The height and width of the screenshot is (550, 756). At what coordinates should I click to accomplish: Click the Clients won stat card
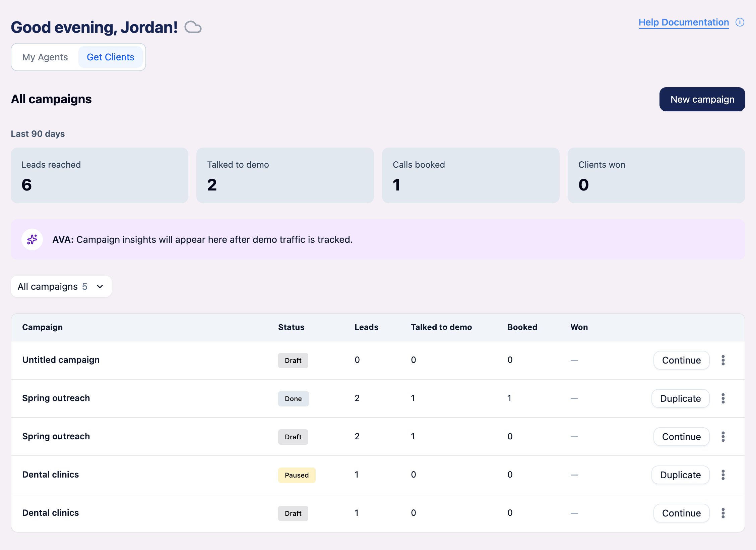[656, 175]
